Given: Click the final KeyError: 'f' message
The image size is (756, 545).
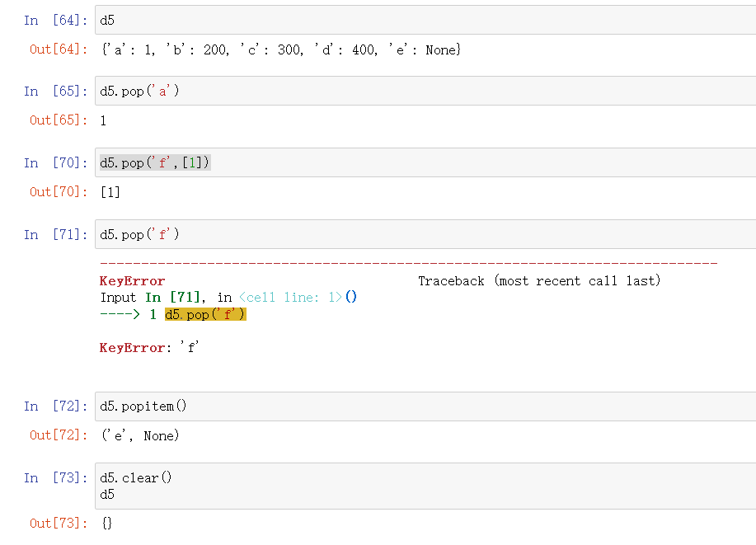Looking at the screenshot, I should click(x=149, y=348).
